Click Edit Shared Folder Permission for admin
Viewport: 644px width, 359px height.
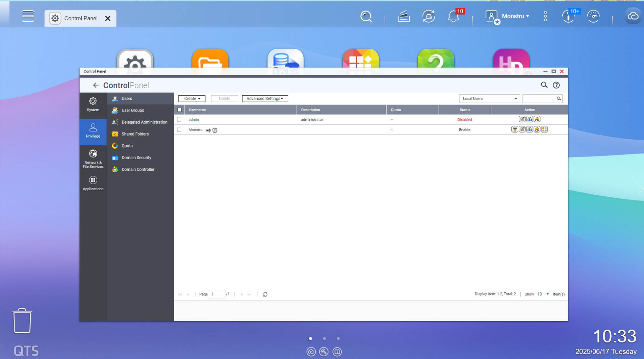(537, 119)
